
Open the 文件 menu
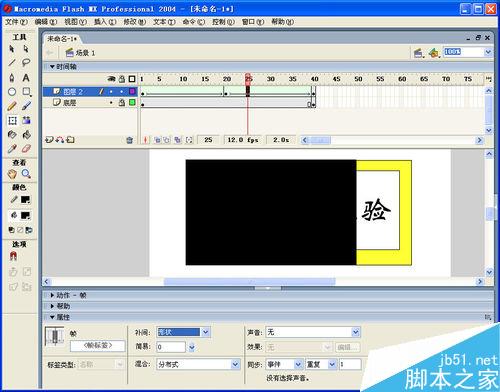click(16, 22)
